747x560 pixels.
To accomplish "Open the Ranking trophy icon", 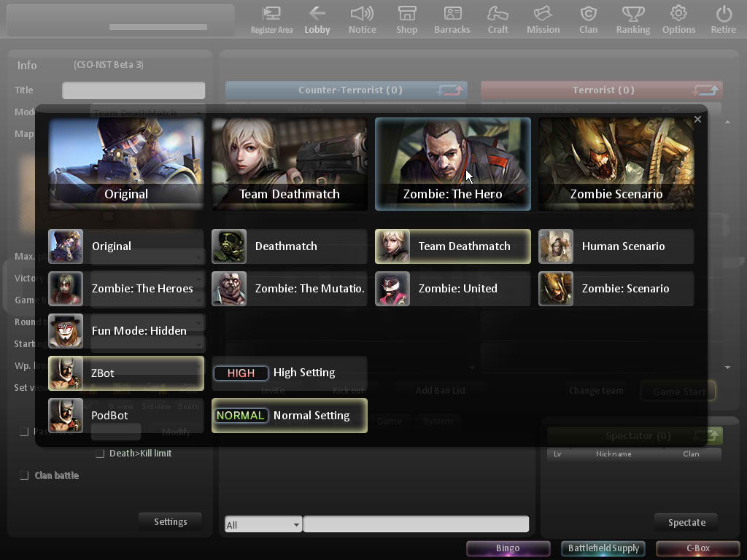I will 633,20.
